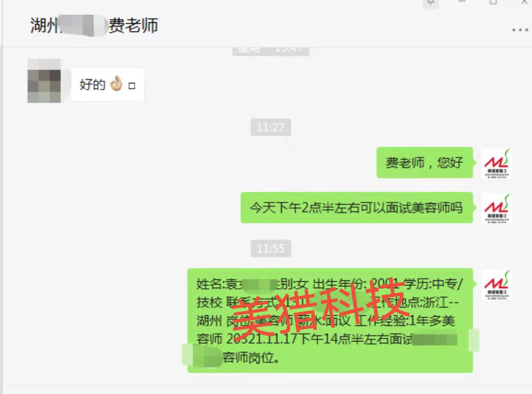Viewport: 532px width, 394px height.
Task: Select the "好的" message bubble text
Action: point(92,85)
